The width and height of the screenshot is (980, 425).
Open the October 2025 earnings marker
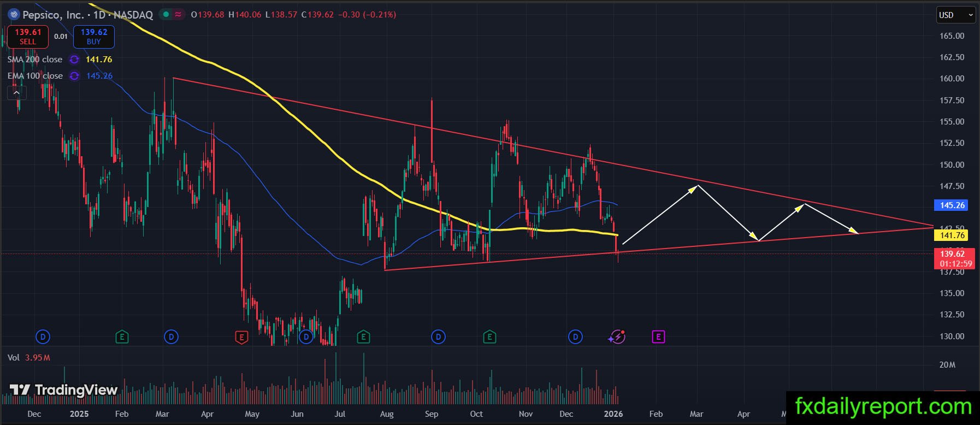(489, 337)
